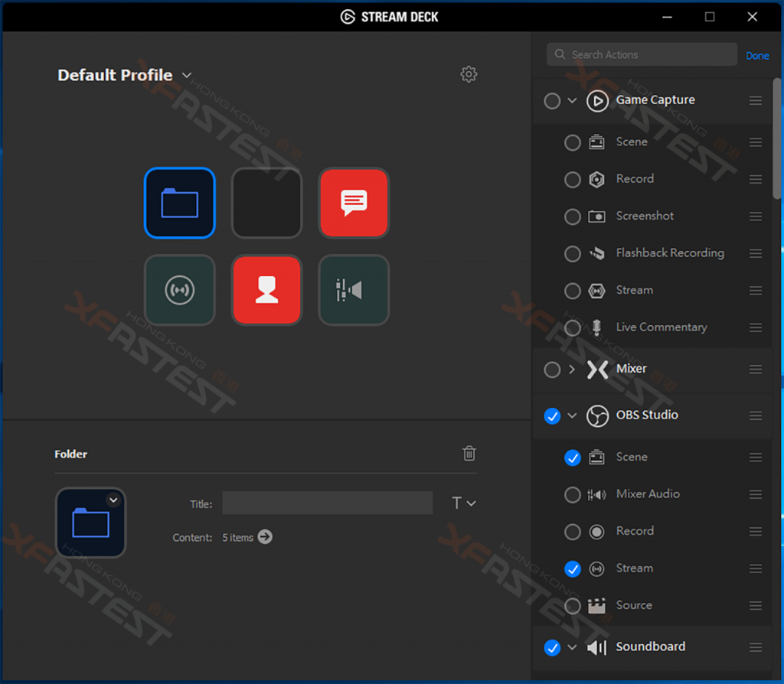Collapse the Game Capture group chevron

(x=573, y=100)
